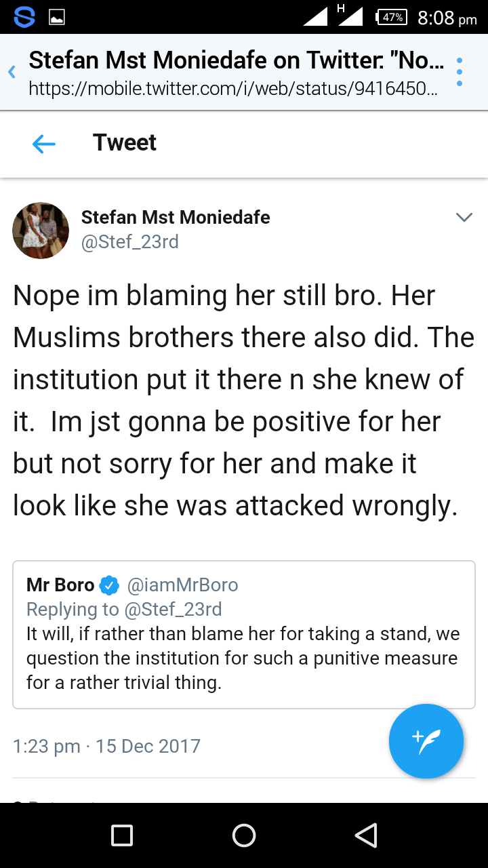This screenshot has width=488, height=868.
Task: Open the @iamMrBoro handle in quoted tweet
Action: 182,585
